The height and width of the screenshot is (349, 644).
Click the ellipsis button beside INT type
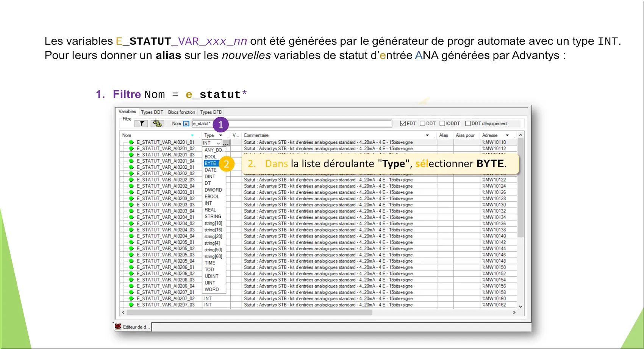[x=226, y=143]
